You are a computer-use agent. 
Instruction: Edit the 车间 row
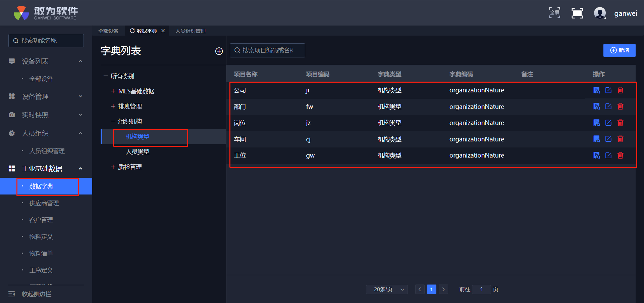(x=608, y=139)
